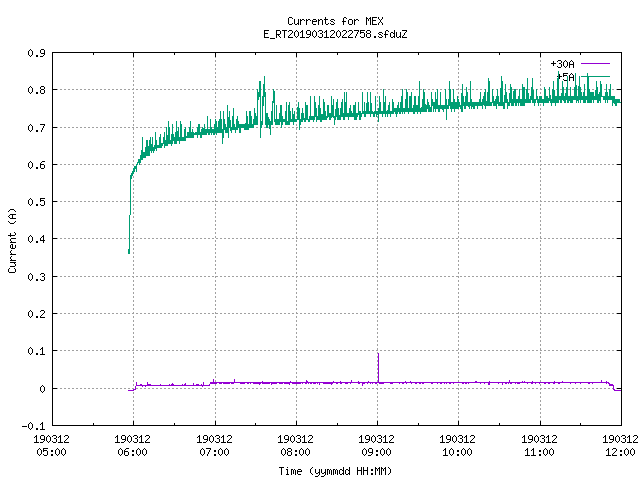
Task: Click the purple +30A spike at 09:00
Action: tap(378, 367)
